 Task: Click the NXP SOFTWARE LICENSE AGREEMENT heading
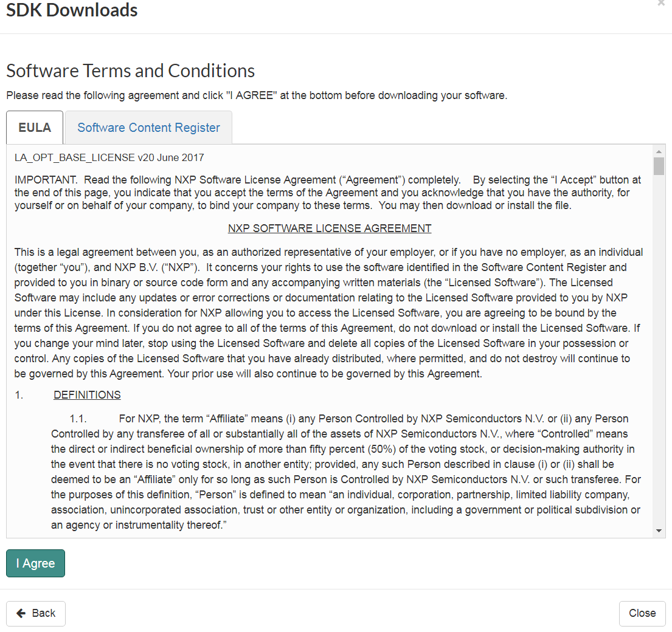pos(330,228)
